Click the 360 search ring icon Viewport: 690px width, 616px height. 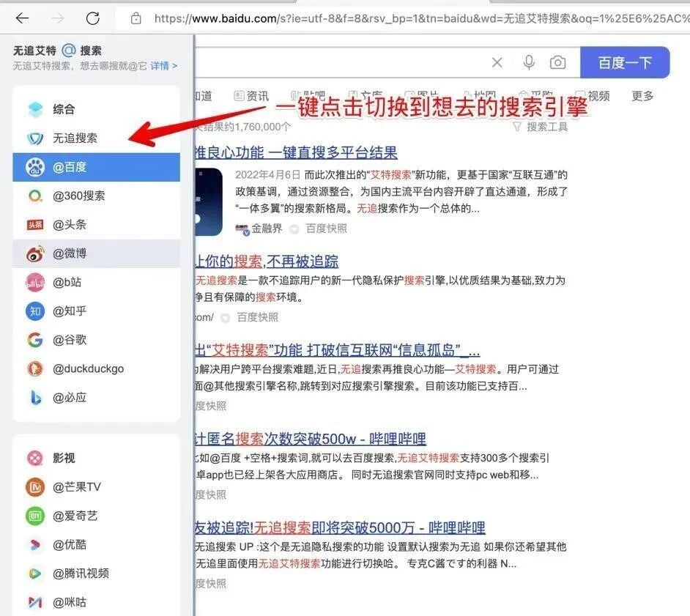point(35,196)
